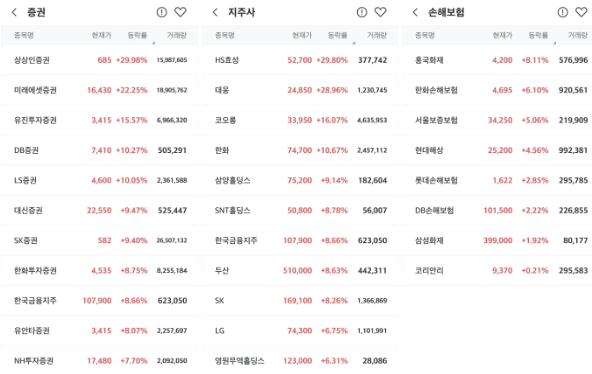Screen dimensions: 592x374
Task: Open info icon in 지주사 header
Action: pyautogui.click(x=362, y=12)
